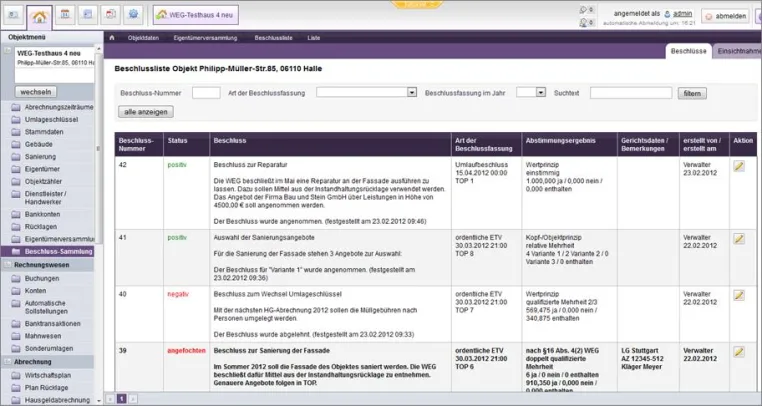762x406 pixels.
Task: Click folder icon next to Mahnwesen
Action: [16, 336]
